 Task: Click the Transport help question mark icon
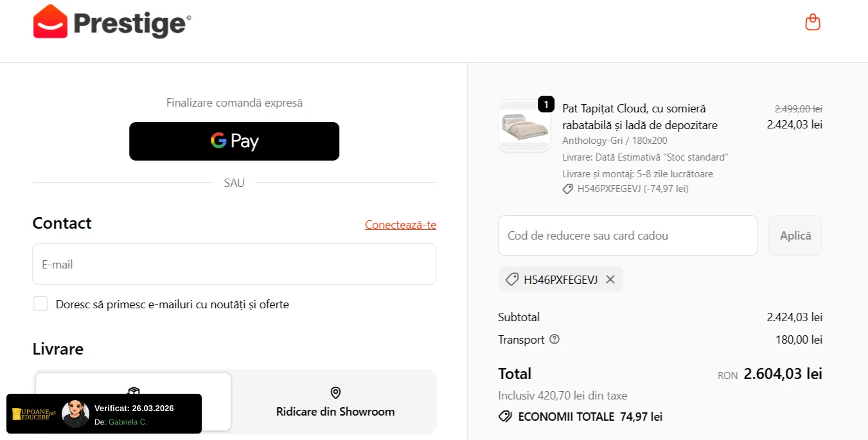(554, 339)
